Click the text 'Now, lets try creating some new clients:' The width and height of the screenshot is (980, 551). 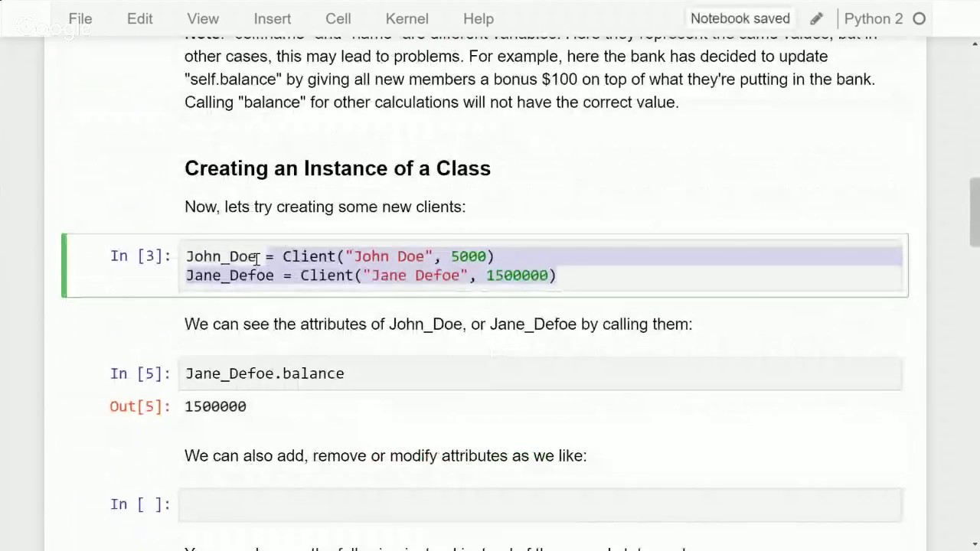pos(325,207)
